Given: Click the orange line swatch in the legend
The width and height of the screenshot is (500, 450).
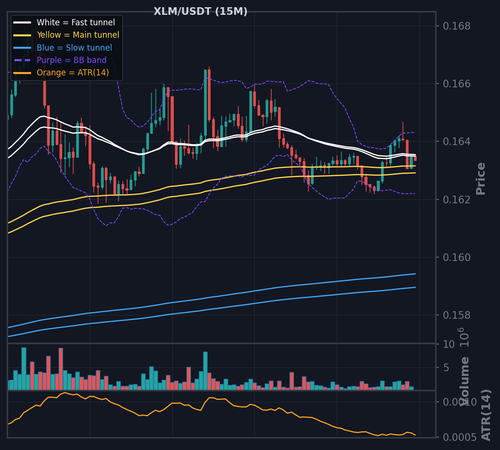Looking at the screenshot, I should 22,73.
